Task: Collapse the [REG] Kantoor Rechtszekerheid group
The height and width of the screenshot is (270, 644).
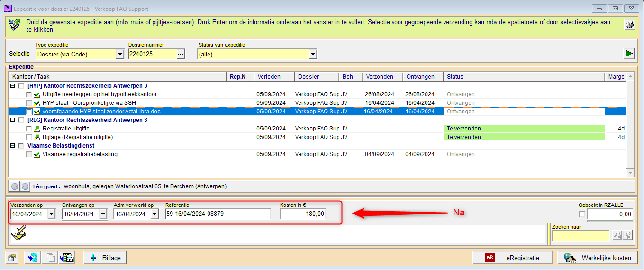Action: point(12,120)
